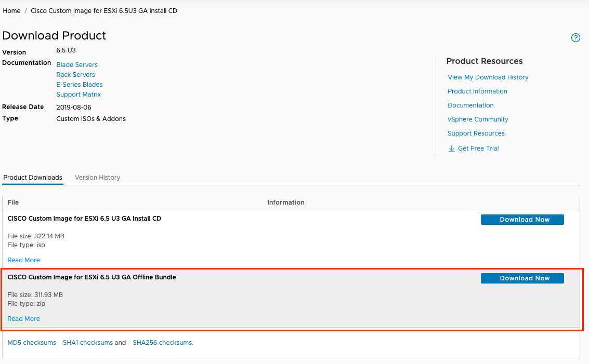
Task: Click the Product Resources heading
Action: [485, 61]
